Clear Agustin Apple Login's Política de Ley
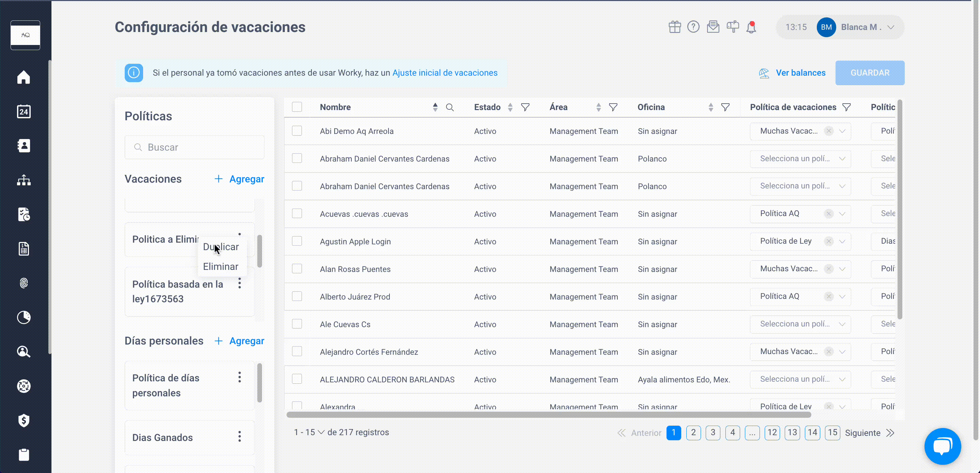This screenshot has height=473, width=980. (x=829, y=241)
